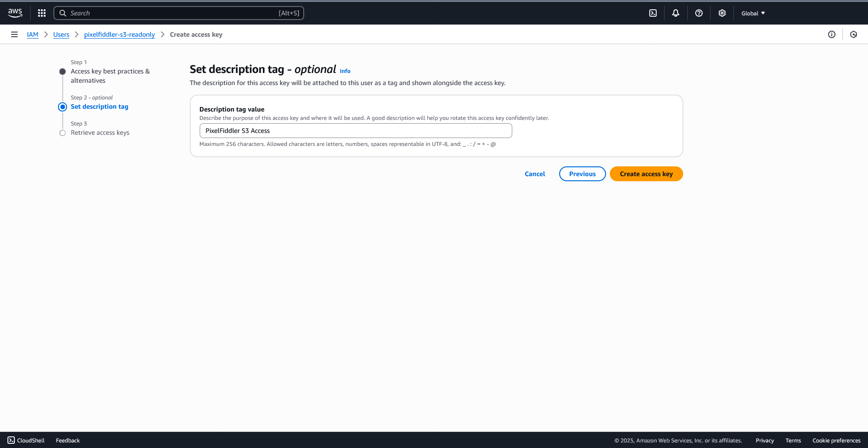Open the pixelfiddler-s3-readonly breadcrumb link
This screenshot has width=868, height=448.
(x=119, y=34)
